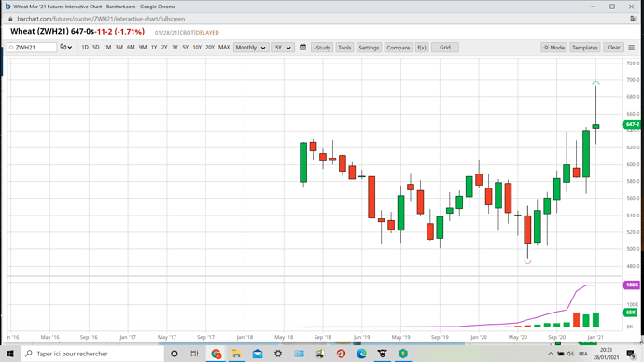
Task: Toggle the chart Mode light/dark button
Action: point(554,48)
